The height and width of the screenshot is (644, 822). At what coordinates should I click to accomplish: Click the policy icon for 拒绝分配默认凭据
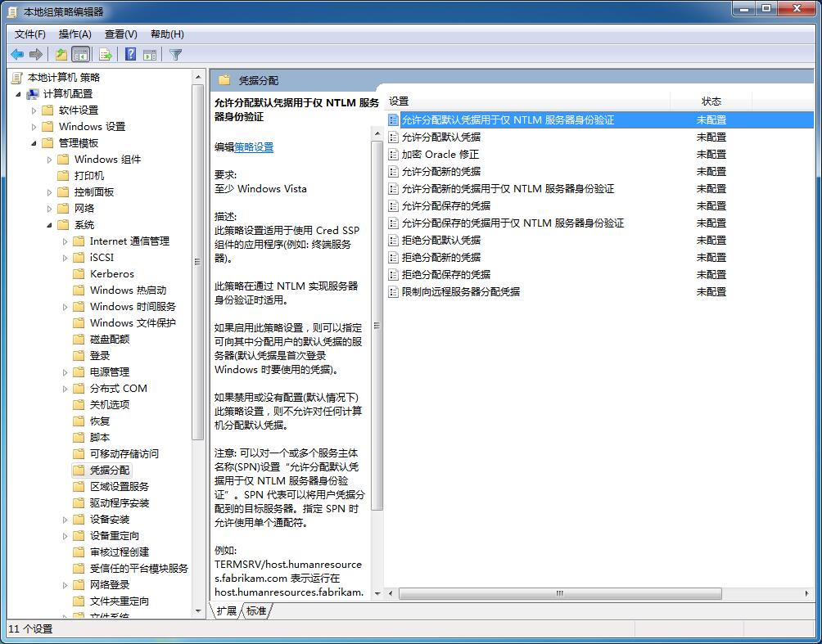click(x=393, y=241)
